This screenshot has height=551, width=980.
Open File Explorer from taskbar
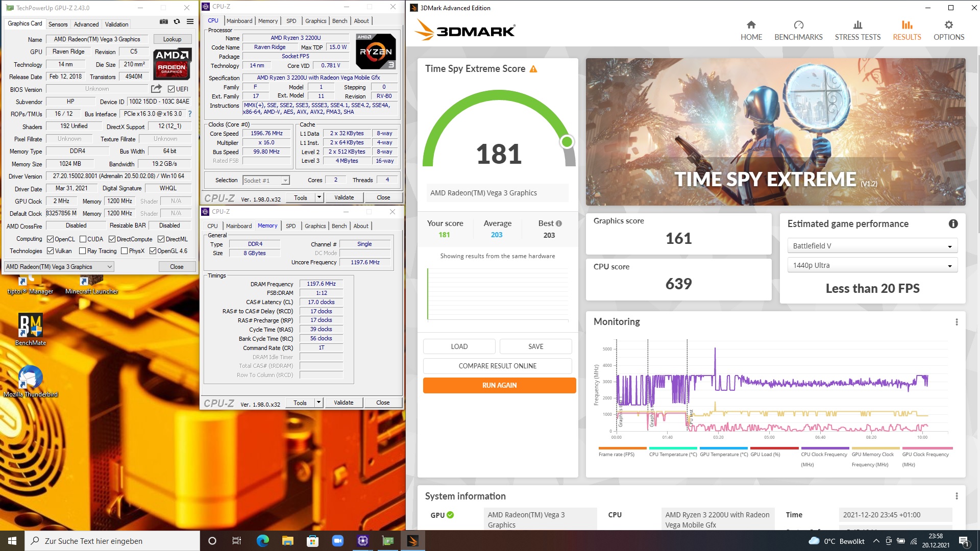[x=287, y=541]
